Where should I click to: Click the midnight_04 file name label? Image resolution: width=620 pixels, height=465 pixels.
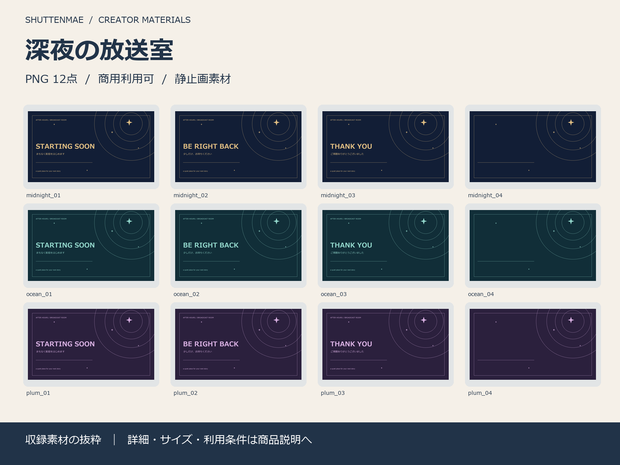[x=485, y=195]
